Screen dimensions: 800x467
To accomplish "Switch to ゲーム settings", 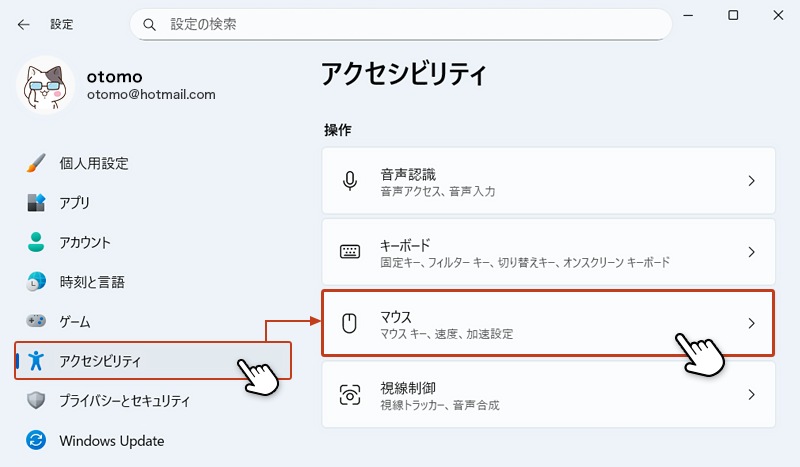I will click(x=153, y=322).
